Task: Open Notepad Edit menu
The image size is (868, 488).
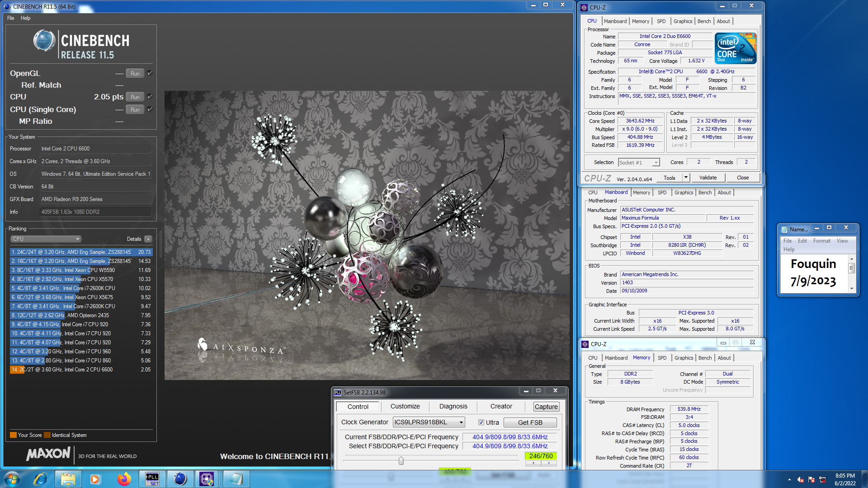Action: click(802, 241)
